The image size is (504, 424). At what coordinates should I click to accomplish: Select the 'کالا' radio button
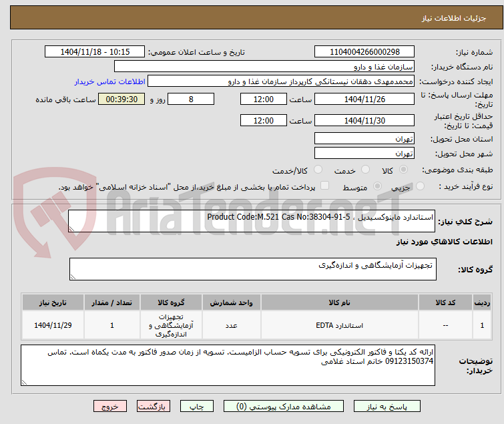[x=403, y=170]
